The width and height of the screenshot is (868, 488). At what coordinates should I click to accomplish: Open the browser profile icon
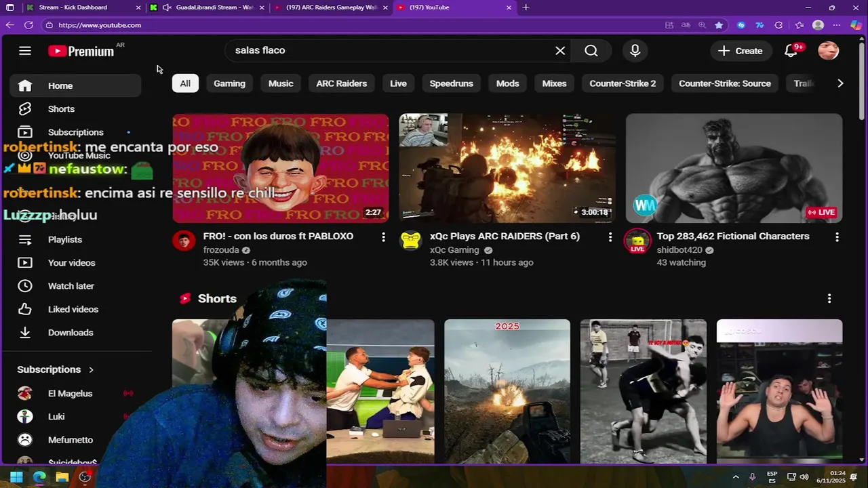(818, 25)
